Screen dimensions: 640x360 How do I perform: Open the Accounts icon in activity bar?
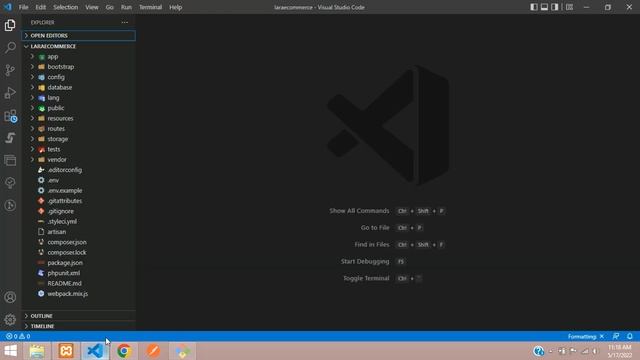10,297
